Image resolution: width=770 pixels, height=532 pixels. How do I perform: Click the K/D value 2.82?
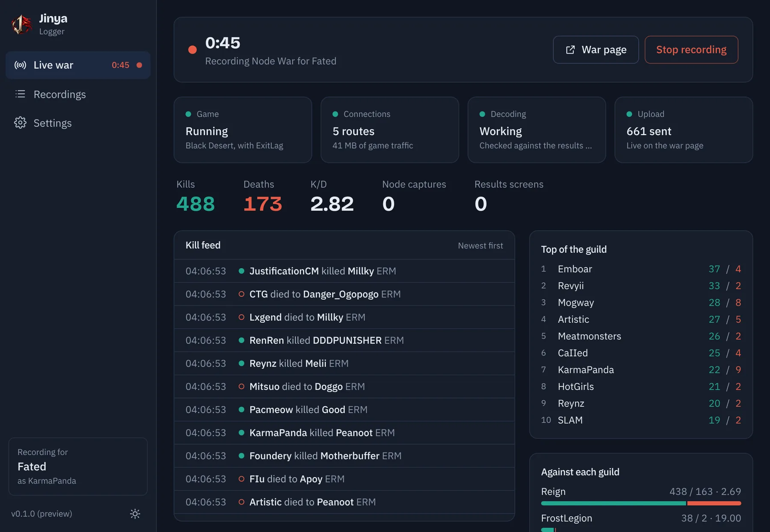coord(332,204)
